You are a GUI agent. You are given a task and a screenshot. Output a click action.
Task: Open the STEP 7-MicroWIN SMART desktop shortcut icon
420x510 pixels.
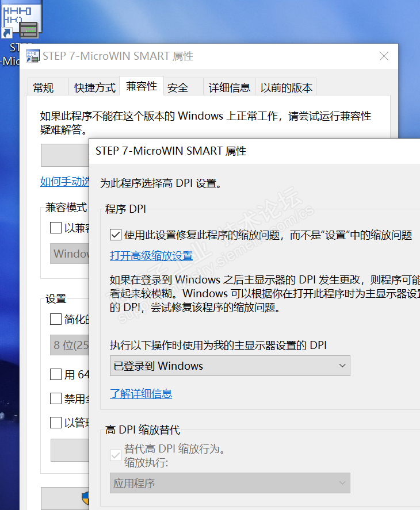[21, 19]
